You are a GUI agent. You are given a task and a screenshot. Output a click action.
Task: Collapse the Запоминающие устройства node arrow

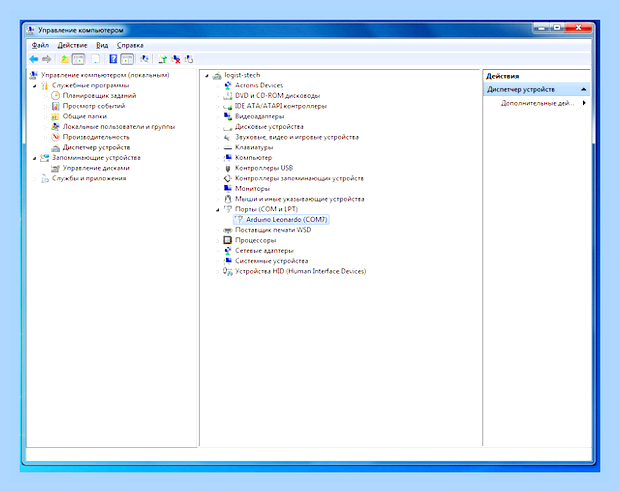35,158
